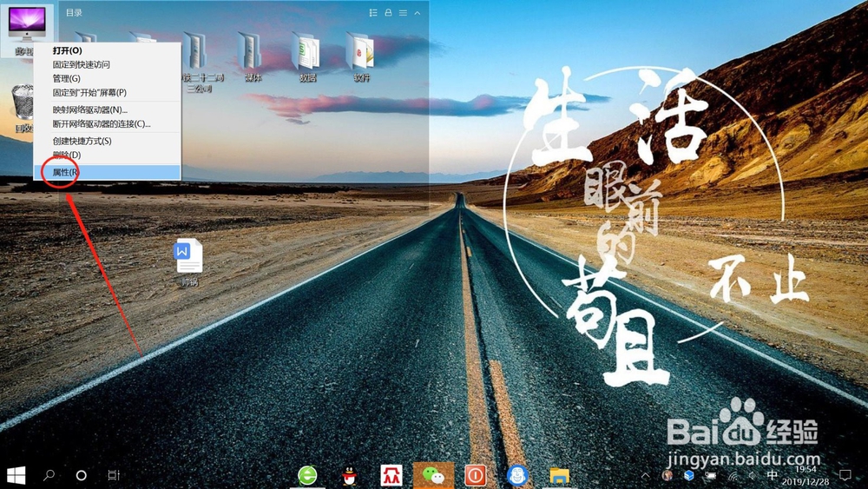The image size is (868, 489).
Task: Open QQ penguin on the taskbar
Action: pos(349,475)
